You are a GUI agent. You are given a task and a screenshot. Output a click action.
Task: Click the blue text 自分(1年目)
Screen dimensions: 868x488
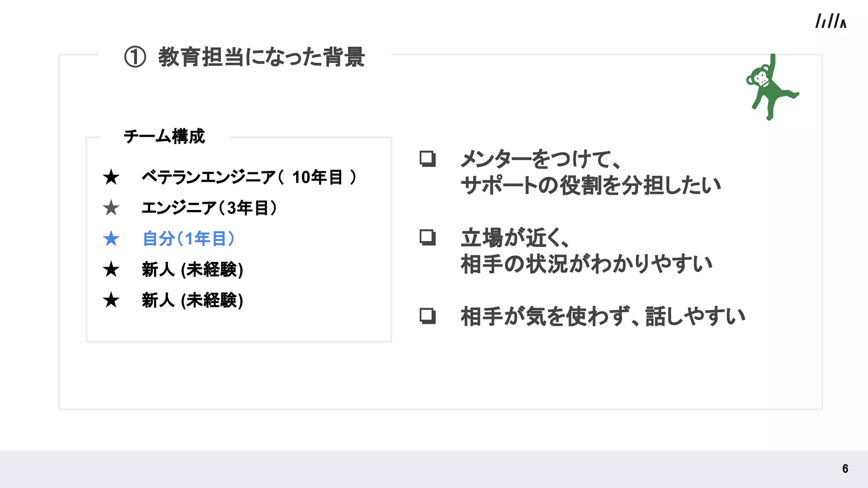click(x=189, y=238)
